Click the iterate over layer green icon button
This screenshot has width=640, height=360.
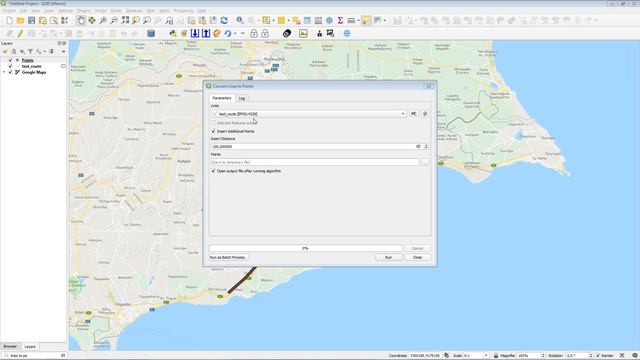tap(425, 114)
